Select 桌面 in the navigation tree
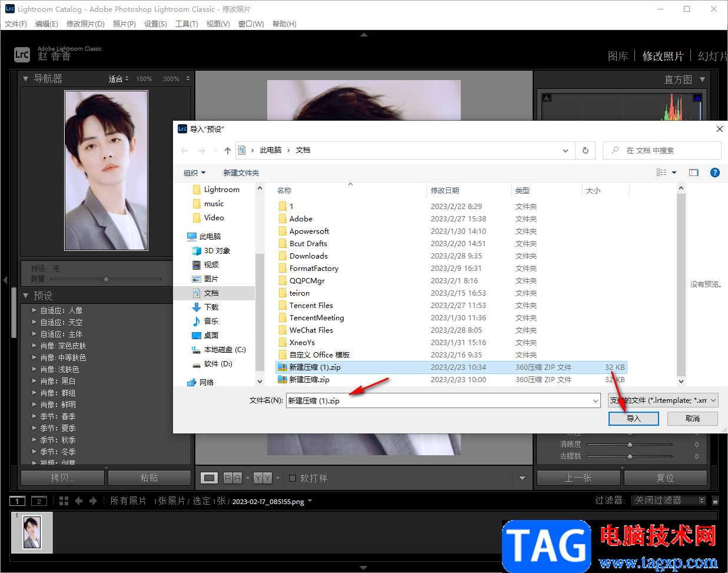 point(211,335)
